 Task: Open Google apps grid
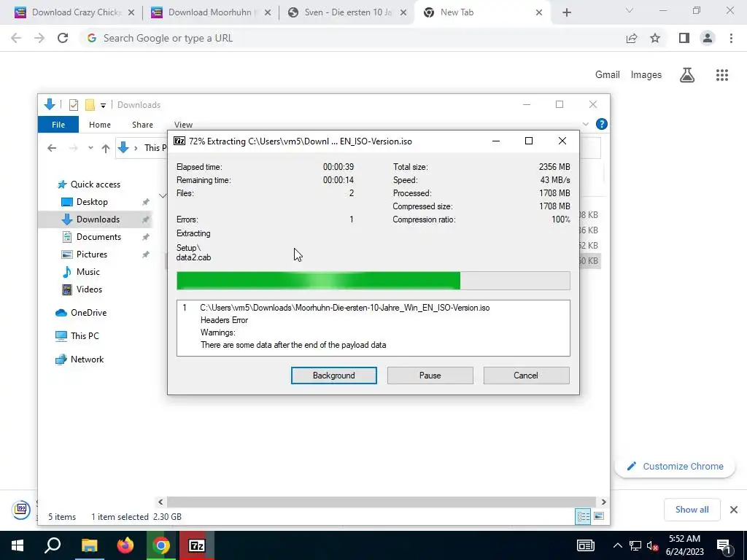[722, 75]
